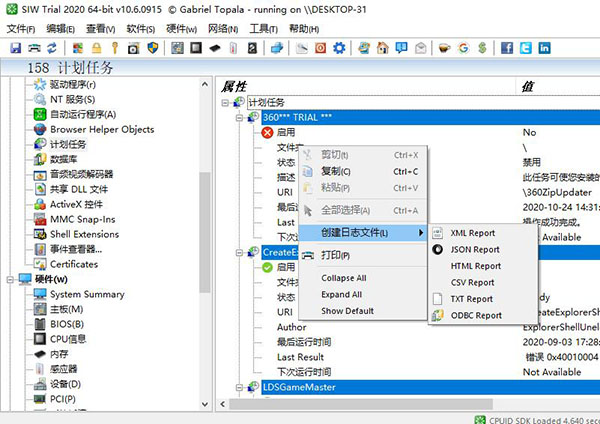Screen dimensions: 600x424
Task: Click the Windows flag toolbar icon
Action: 78,48
